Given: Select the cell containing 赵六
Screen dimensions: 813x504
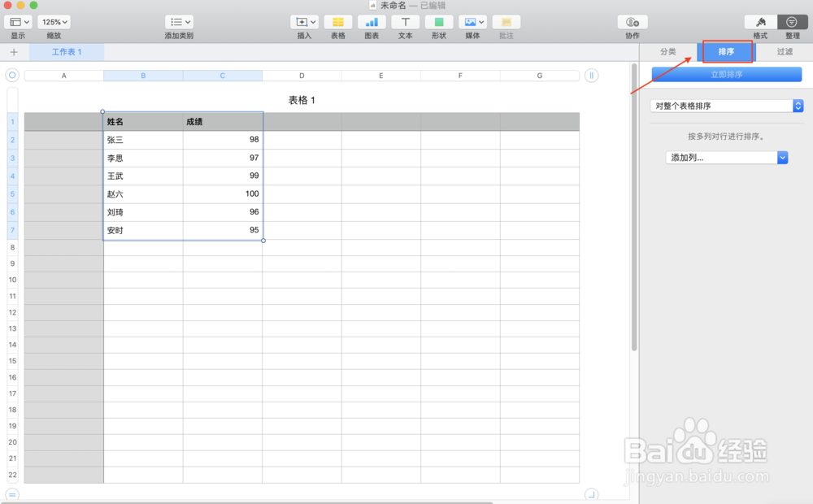Looking at the screenshot, I should [143, 194].
